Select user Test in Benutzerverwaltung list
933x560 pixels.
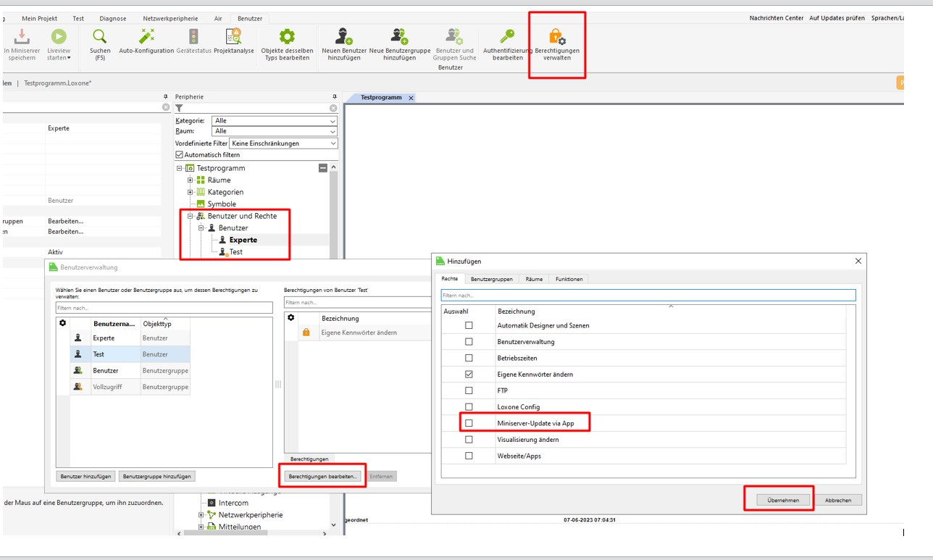tap(99, 354)
